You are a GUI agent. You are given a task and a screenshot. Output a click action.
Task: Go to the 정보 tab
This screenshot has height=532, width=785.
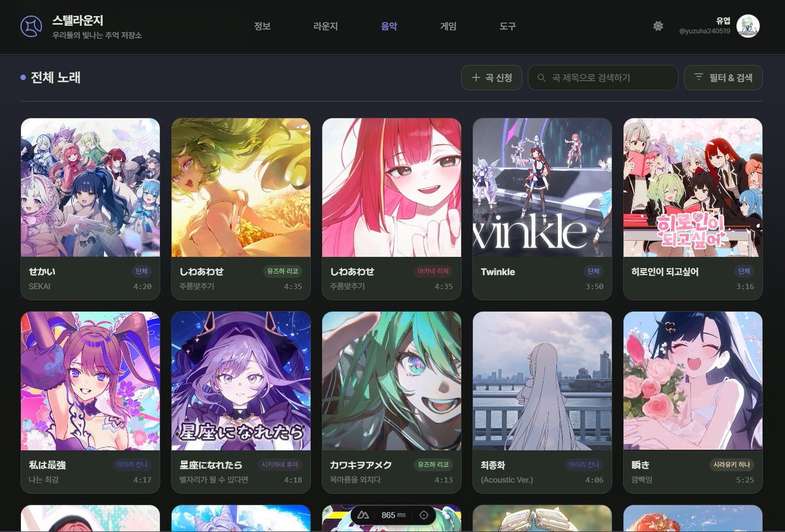click(262, 26)
